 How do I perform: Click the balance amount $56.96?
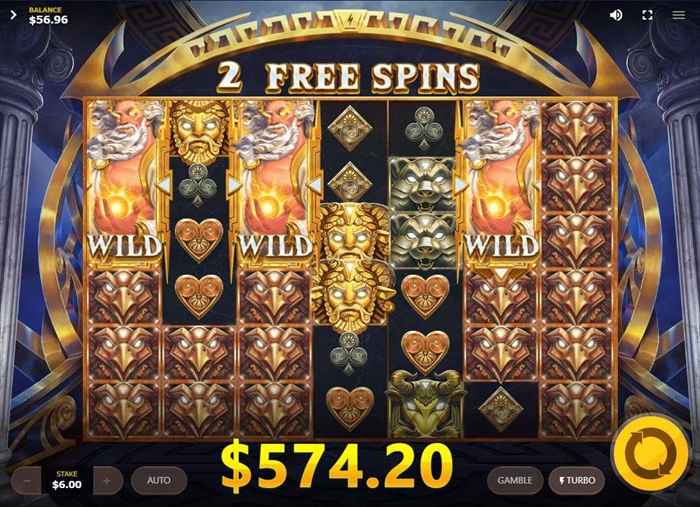48,20
